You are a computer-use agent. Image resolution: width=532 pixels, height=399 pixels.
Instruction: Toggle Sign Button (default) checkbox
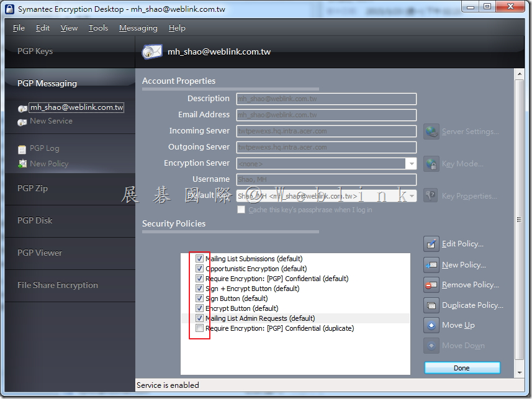pos(199,298)
